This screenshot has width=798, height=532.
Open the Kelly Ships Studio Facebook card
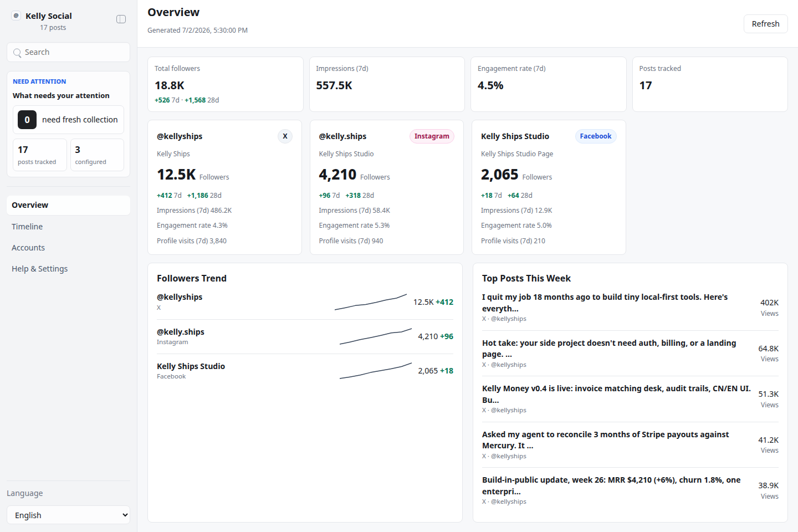pyautogui.click(x=549, y=187)
